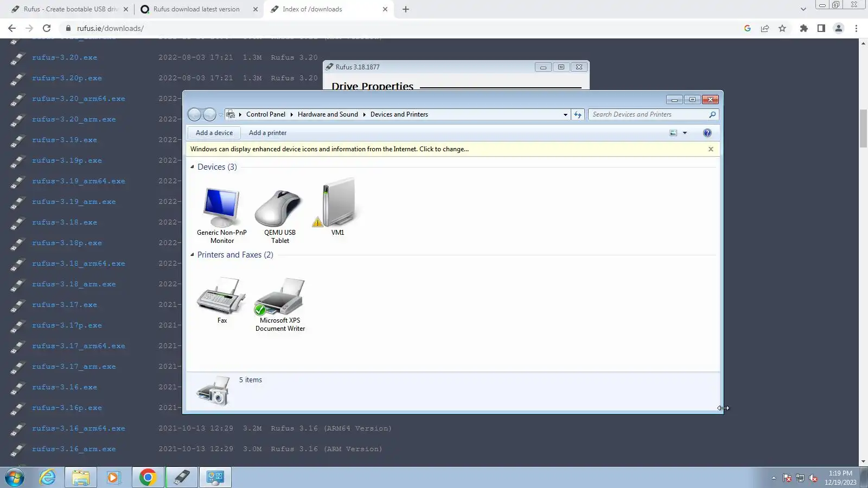Click the Google icon in the address bar
The width and height of the screenshot is (868, 488).
(748, 28)
